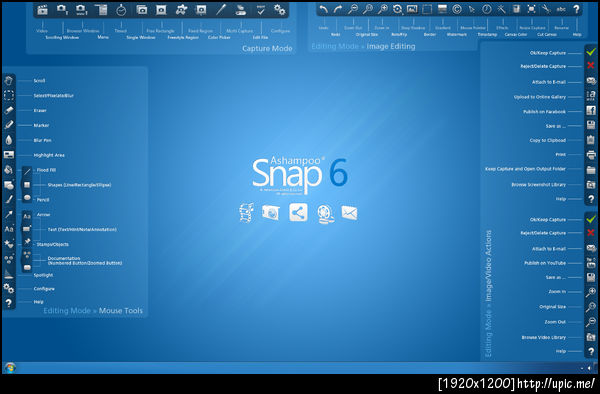Select the Pencil tool
600x394 pixels.
(9, 199)
